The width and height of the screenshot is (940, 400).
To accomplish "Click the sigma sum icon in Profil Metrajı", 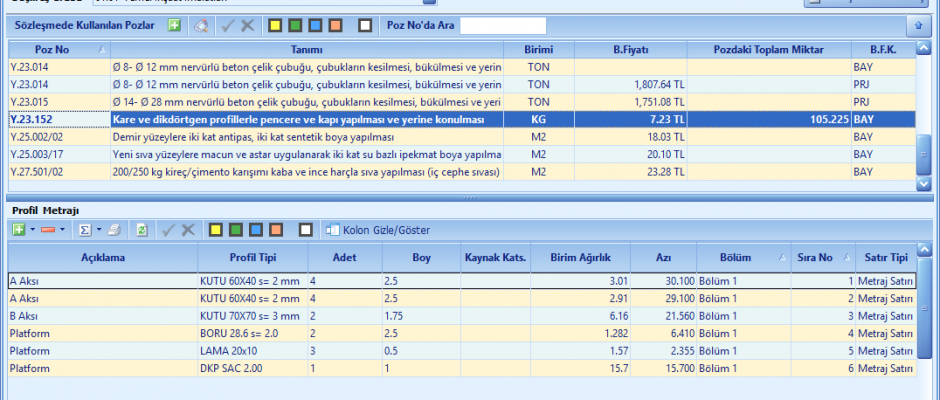I will tap(85, 230).
